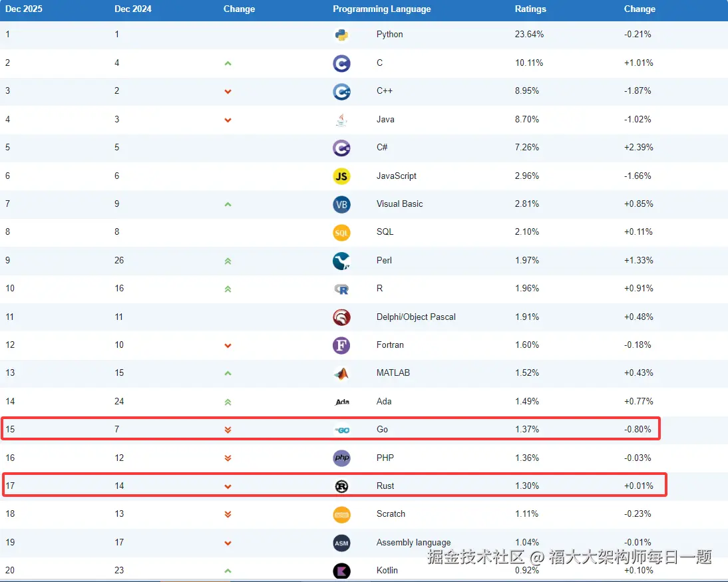Click the Scratch logo icon

(342, 515)
